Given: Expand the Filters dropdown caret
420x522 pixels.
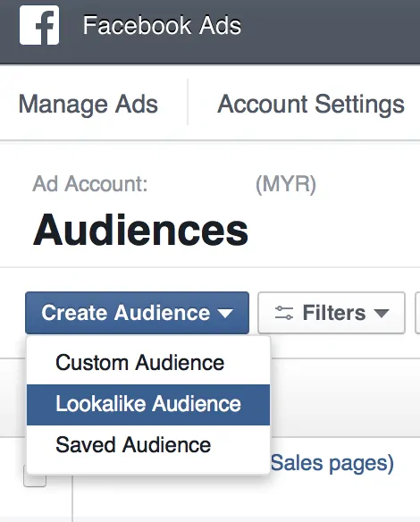Looking at the screenshot, I should pyautogui.click(x=382, y=313).
